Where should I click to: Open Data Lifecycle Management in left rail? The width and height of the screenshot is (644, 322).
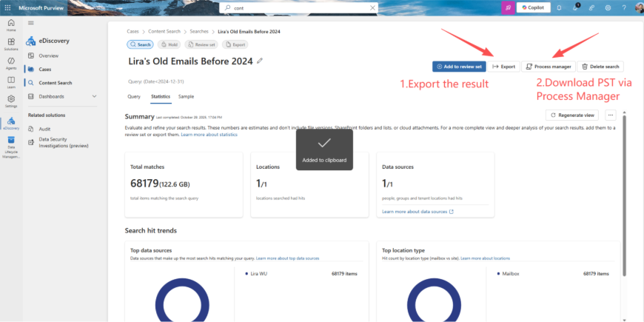[11, 147]
